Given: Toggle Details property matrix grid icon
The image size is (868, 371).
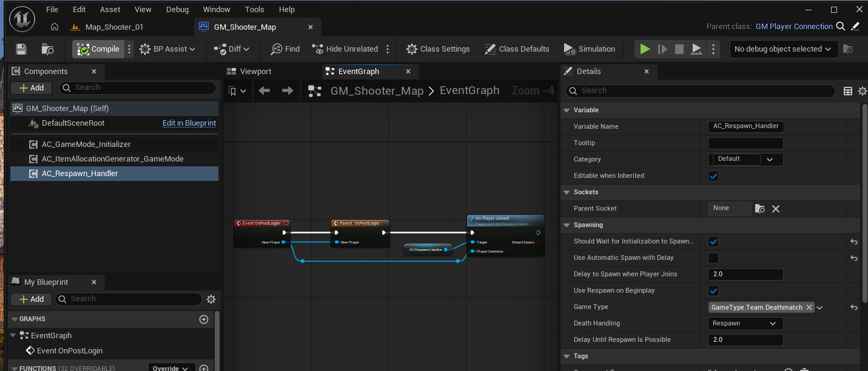Looking at the screenshot, I should (x=848, y=91).
